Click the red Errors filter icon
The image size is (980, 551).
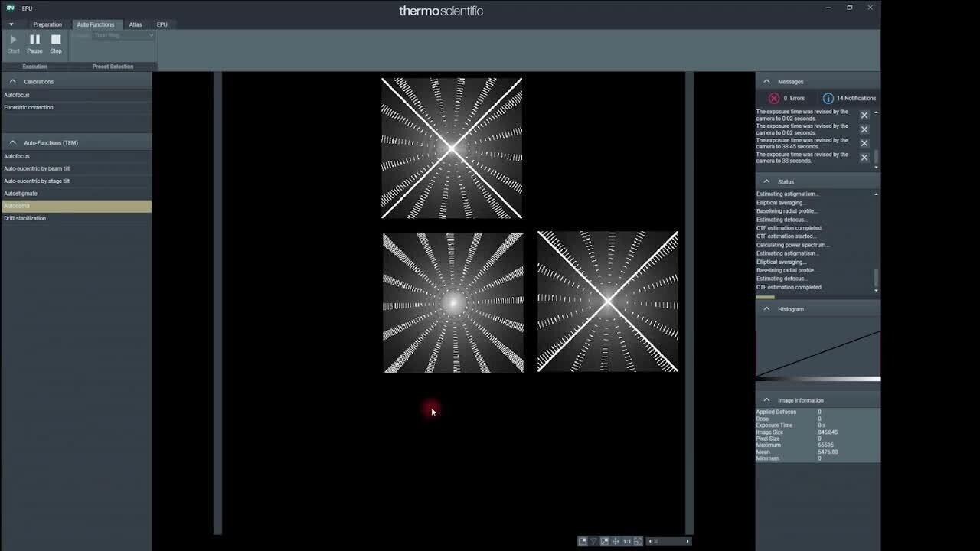(774, 98)
